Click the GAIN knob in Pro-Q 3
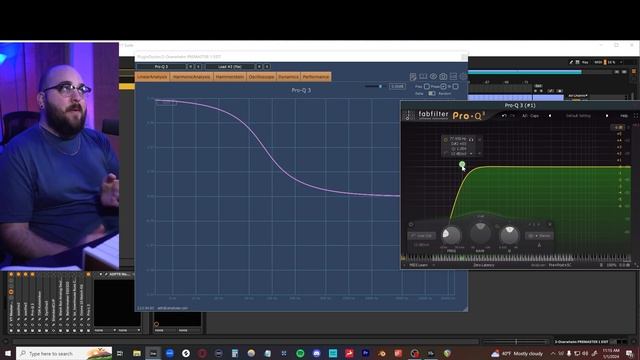640x360 pixels. tap(480, 233)
